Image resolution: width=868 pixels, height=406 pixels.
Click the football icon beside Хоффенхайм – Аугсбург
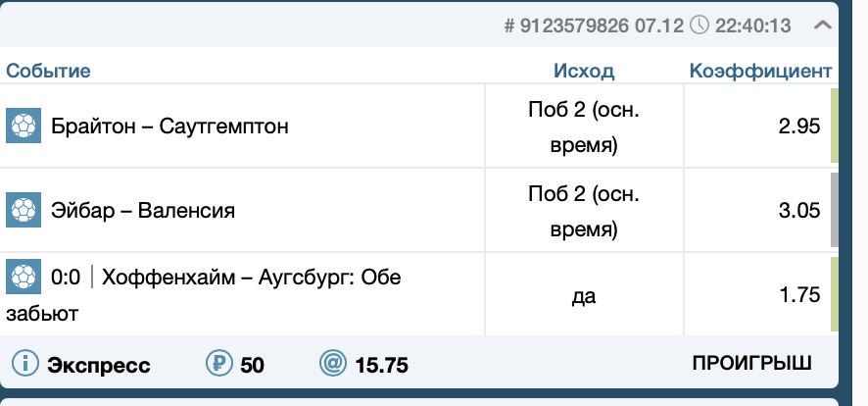click(x=22, y=278)
